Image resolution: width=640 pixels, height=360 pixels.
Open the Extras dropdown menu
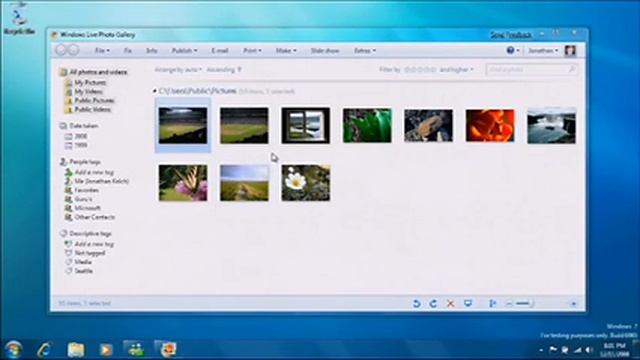point(364,51)
